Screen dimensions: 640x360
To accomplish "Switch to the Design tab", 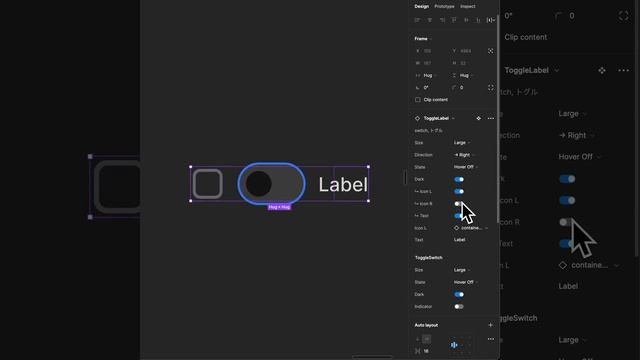I will click(421, 7).
